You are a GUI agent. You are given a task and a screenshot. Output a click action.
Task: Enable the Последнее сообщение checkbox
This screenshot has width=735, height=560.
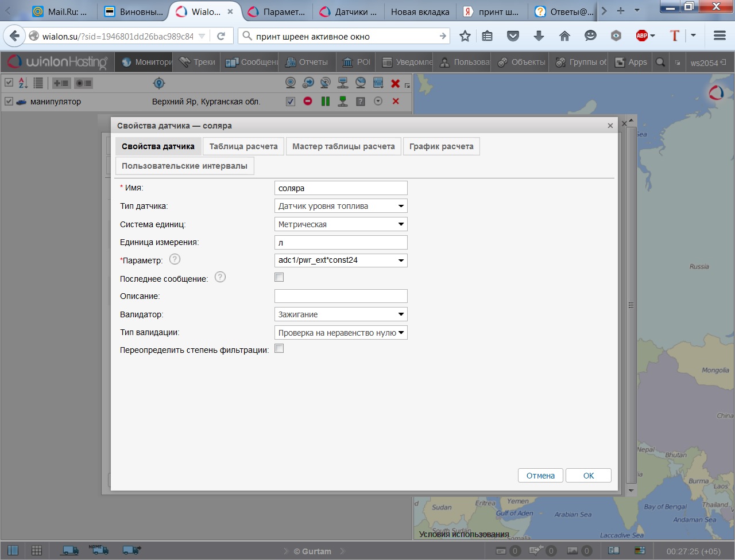(x=279, y=278)
